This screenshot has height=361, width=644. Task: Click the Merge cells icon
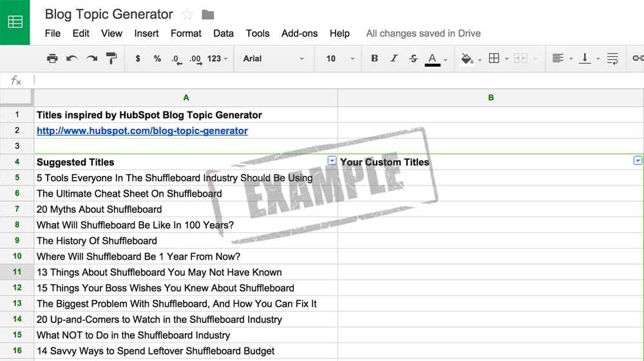(x=520, y=59)
